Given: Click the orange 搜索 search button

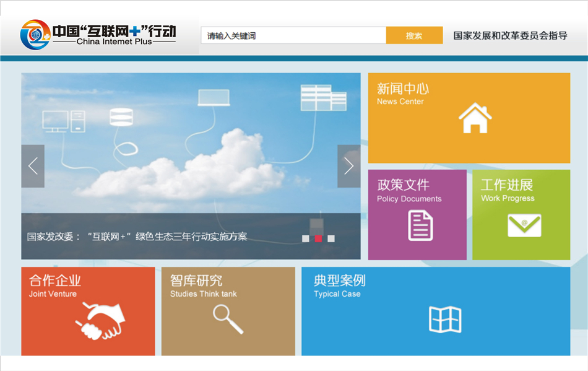Looking at the screenshot, I should click(414, 36).
